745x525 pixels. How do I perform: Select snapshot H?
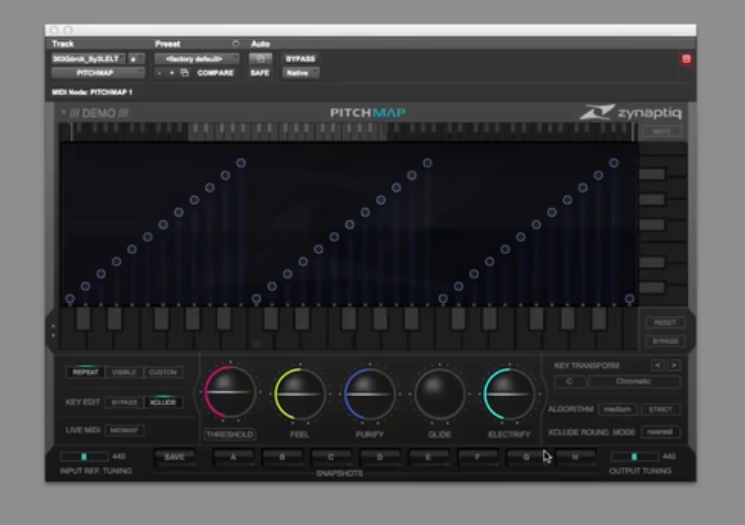click(575, 457)
